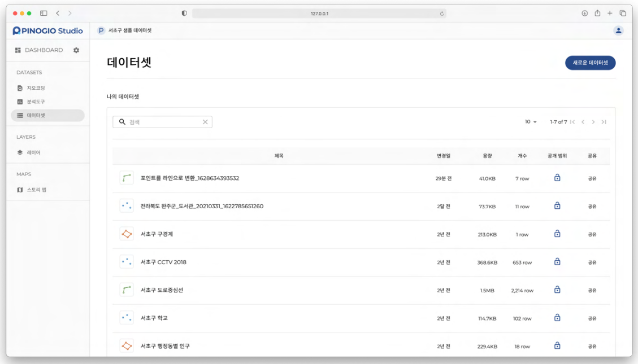638x364 pixels.
Task: Click the 새로운 데이터셋 button
Action: point(590,63)
